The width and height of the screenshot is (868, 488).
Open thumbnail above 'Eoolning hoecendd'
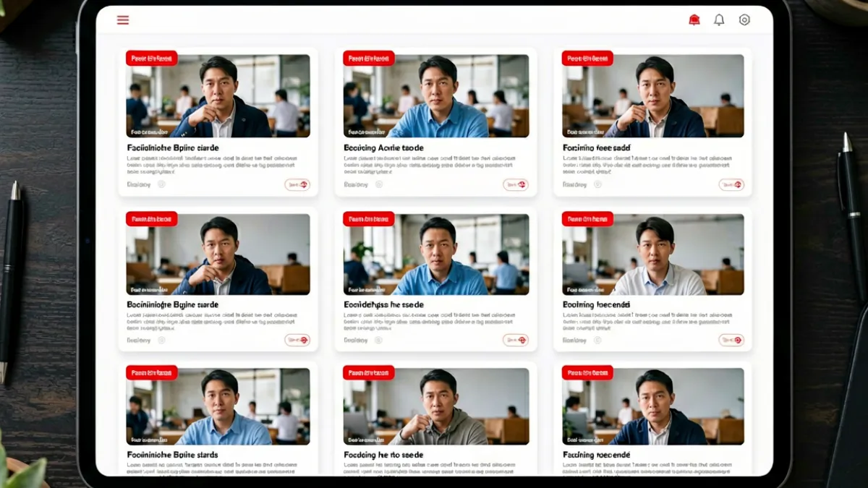tap(653, 254)
